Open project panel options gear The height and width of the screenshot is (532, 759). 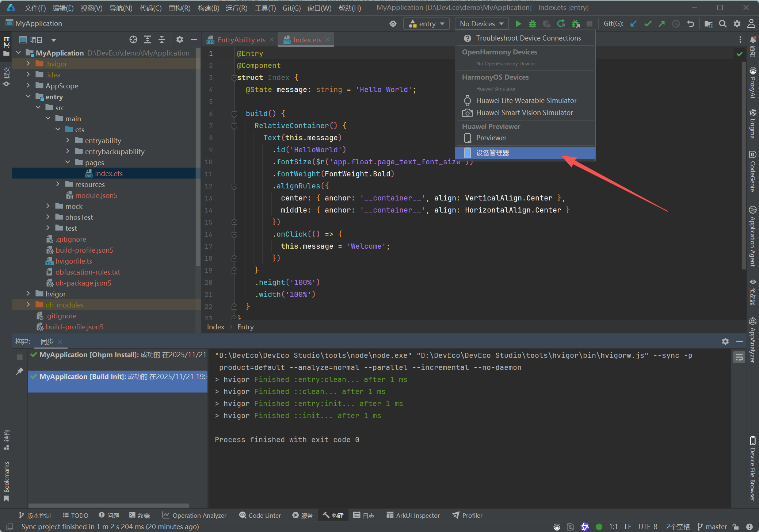pyautogui.click(x=180, y=39)
